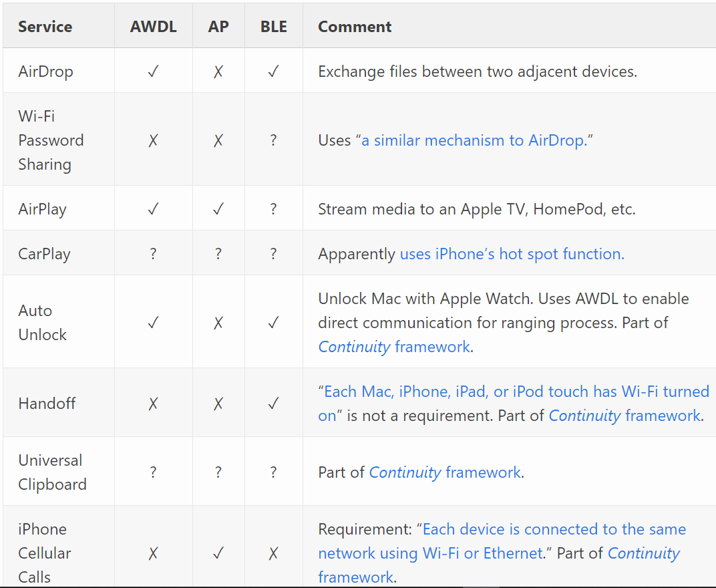
Task: Click the AP checkmark in the AirPlay row
Action: [x=218, y=209]
